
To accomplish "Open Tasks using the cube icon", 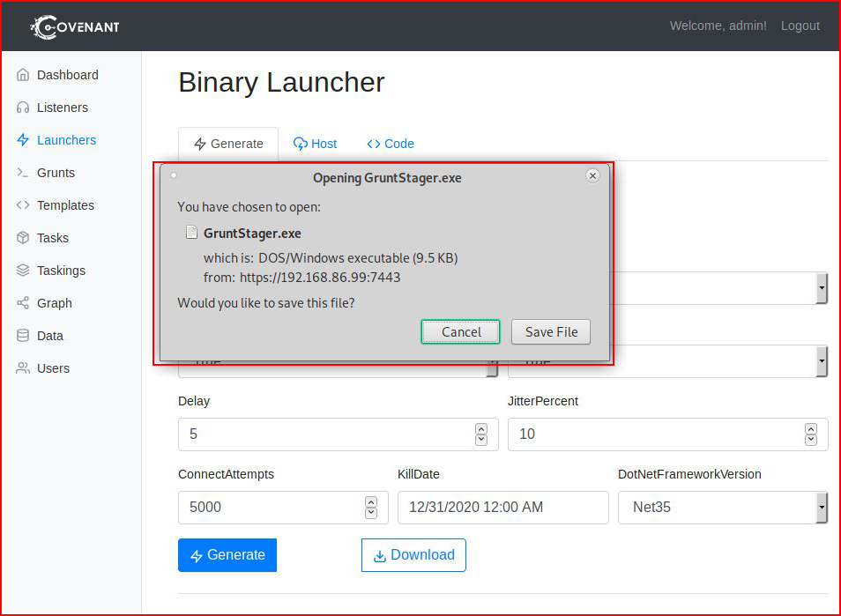I will click(23, 238).
